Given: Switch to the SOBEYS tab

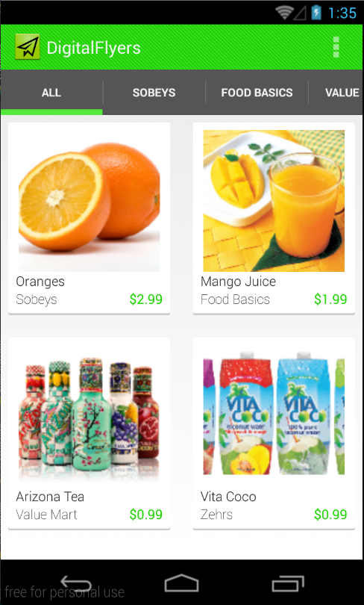Looking at the screenshot, I should coord(154,93).
